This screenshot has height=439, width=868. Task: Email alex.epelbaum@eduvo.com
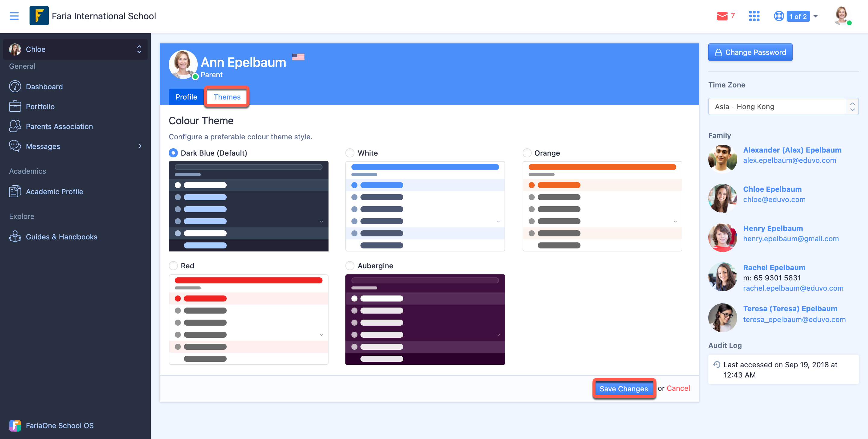[790, 160]
